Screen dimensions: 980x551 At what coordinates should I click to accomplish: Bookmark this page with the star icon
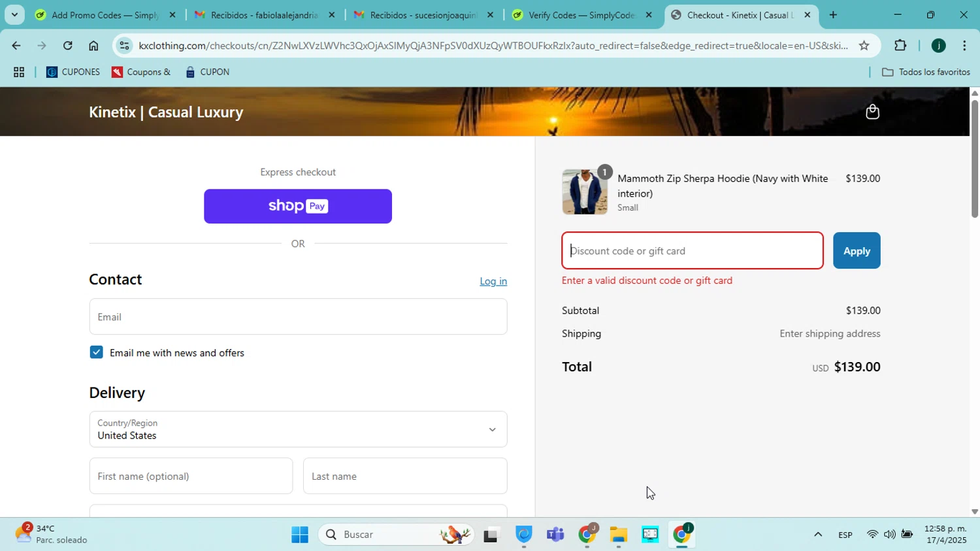864,46
